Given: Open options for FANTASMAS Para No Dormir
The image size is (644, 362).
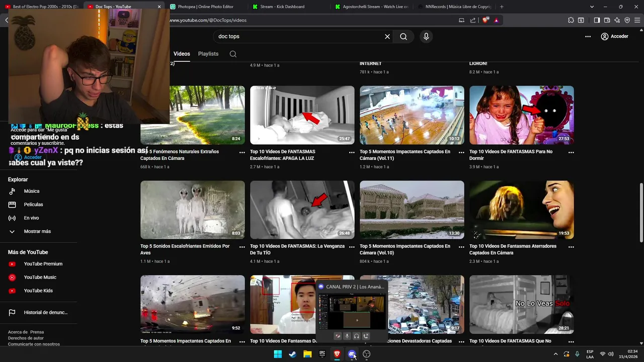Looking at the screenshot, I should (571, 152).
